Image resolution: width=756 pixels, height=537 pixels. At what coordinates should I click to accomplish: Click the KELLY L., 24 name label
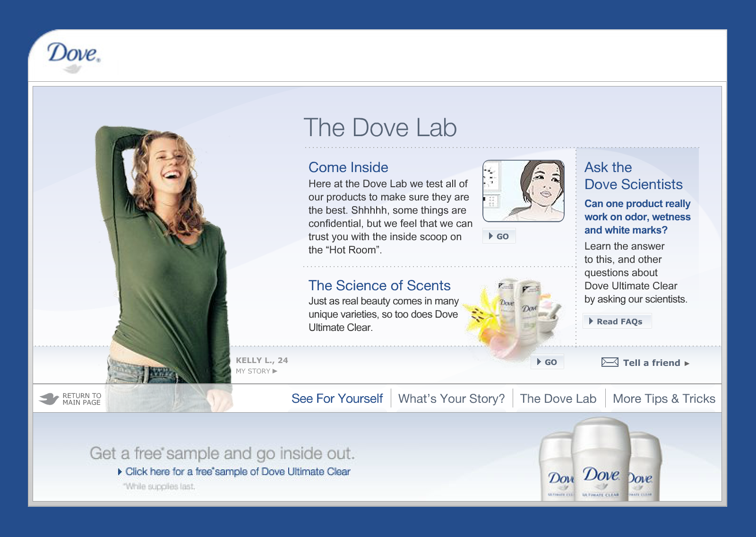click(x=262, y=360)
